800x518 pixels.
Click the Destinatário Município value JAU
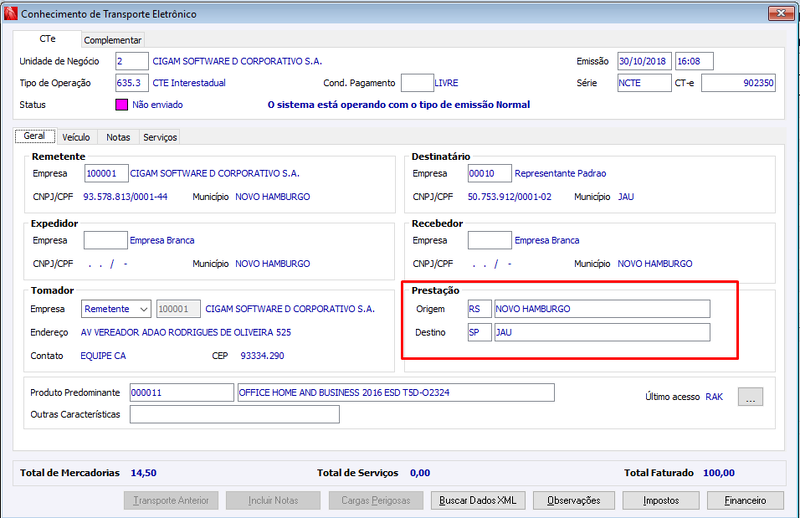tap(626, 196)
